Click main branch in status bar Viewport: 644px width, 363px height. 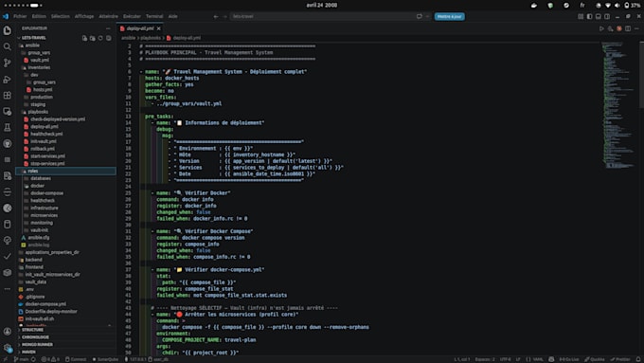22,359
